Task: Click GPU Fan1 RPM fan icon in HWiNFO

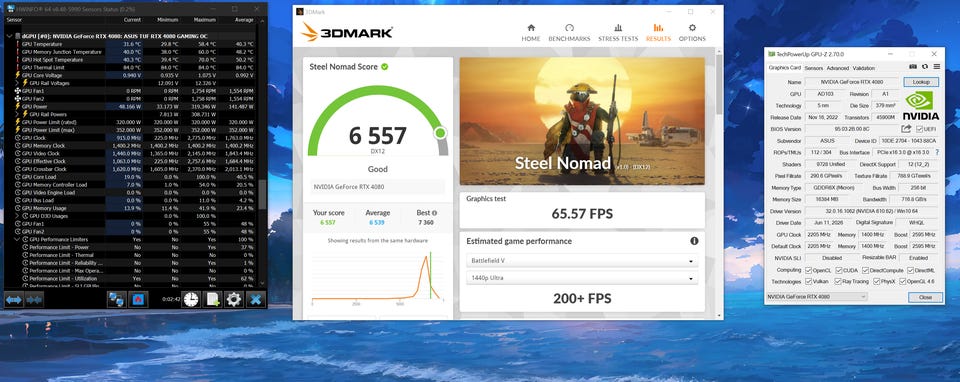Action: (17, 91)
